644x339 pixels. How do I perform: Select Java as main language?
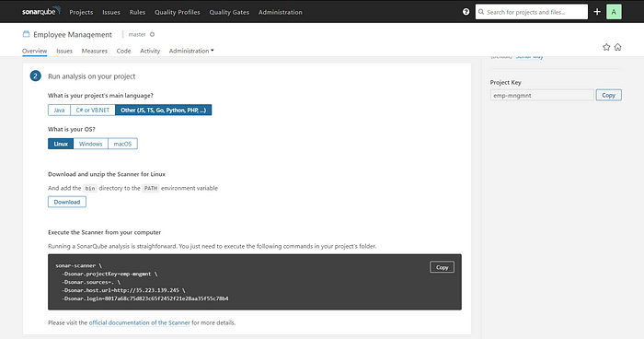point(59,110)
